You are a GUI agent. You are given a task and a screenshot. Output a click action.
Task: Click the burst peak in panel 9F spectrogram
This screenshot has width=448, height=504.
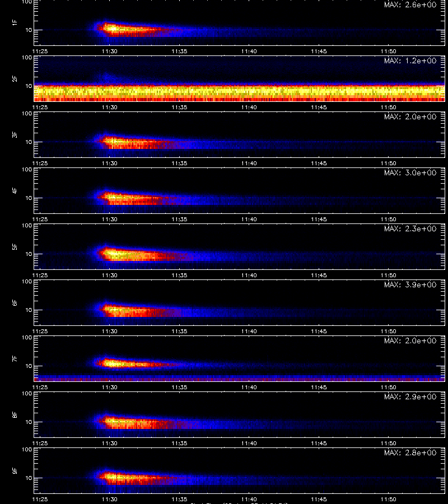coord(113,477)
